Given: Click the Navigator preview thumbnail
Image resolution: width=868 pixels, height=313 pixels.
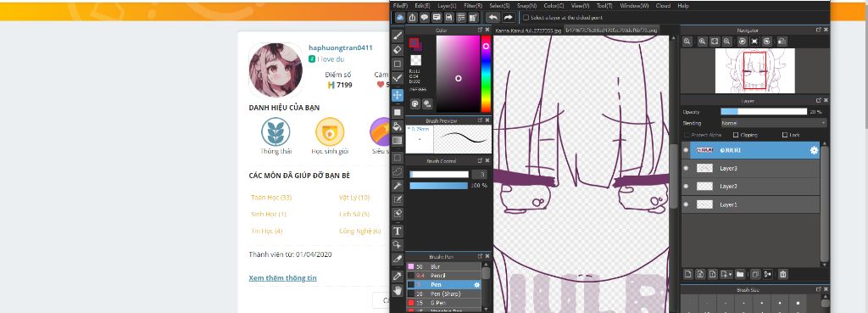Looking at the screenshot, I should 755,70.
